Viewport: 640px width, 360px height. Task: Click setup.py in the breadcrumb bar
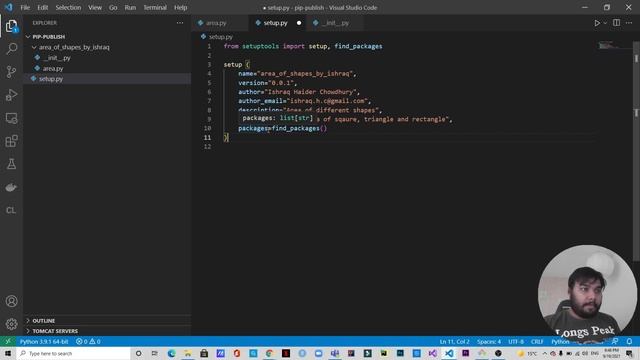click(x=221, y=37)
